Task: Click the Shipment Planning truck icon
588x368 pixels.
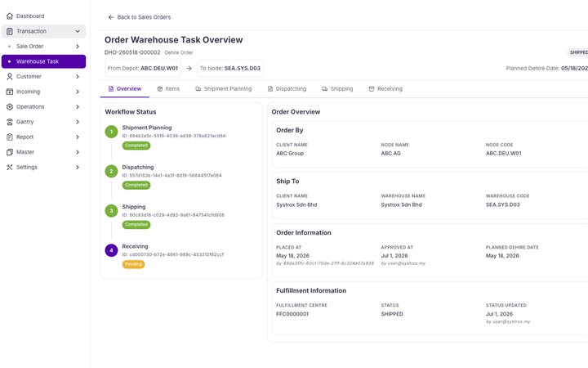Action: [x=198, y=89]
